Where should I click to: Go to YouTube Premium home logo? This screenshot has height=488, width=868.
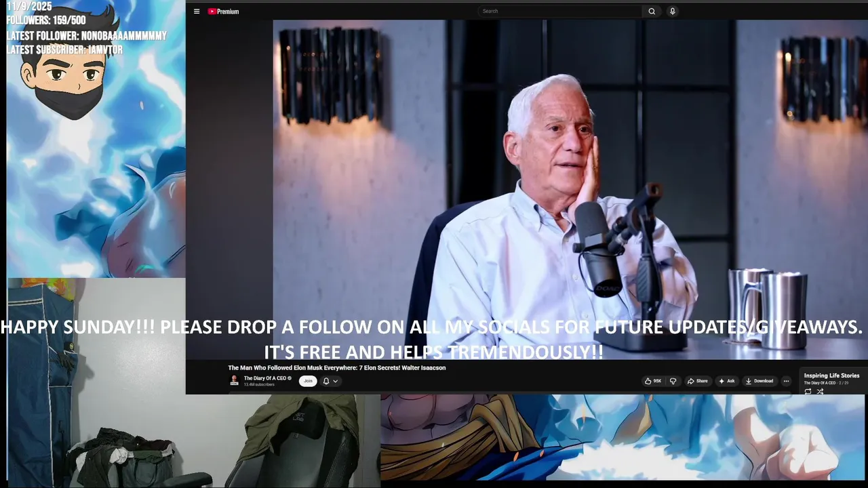[223, 12]
